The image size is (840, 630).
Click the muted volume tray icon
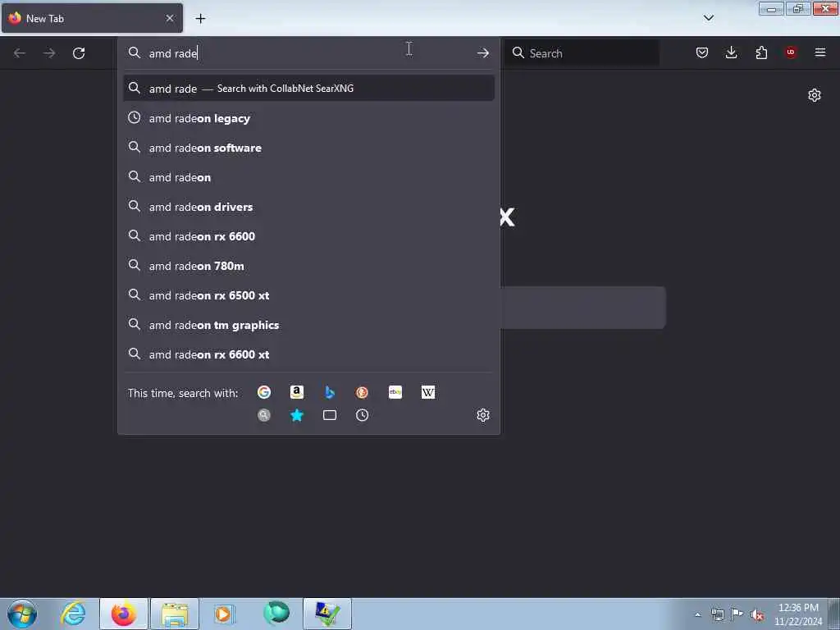point(757,614)
